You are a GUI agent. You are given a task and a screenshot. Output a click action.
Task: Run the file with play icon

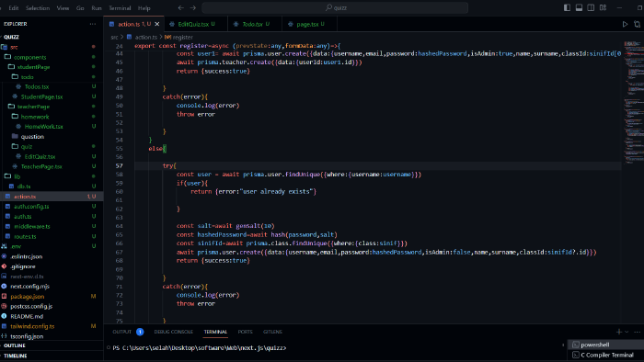coord(625,24)
